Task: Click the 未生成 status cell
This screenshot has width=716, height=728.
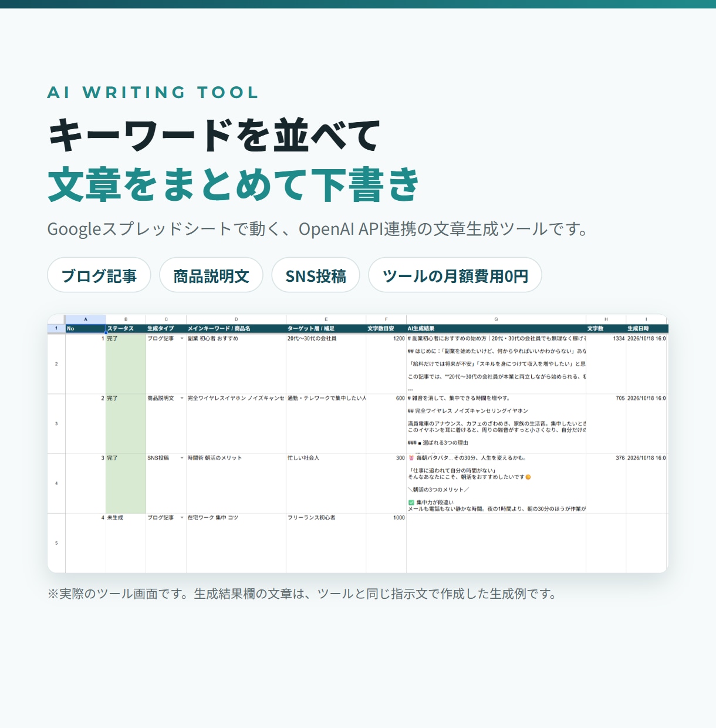Action: pos(126,543)
